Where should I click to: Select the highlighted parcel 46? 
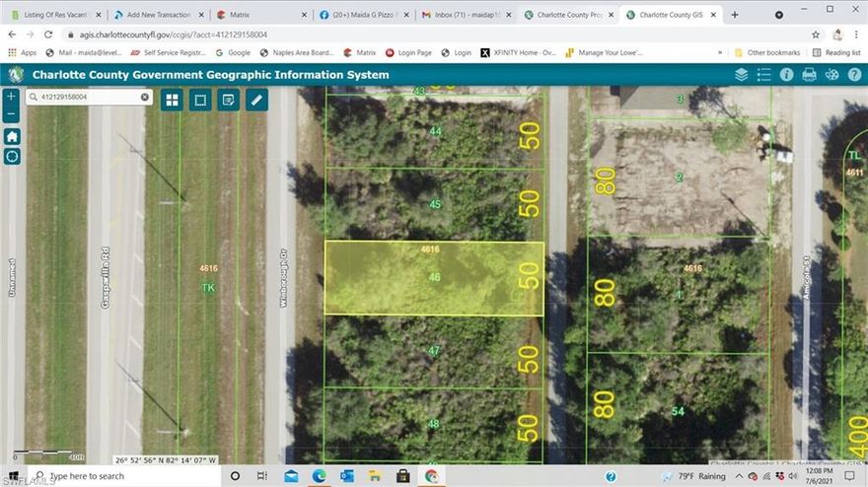(434, 278)
